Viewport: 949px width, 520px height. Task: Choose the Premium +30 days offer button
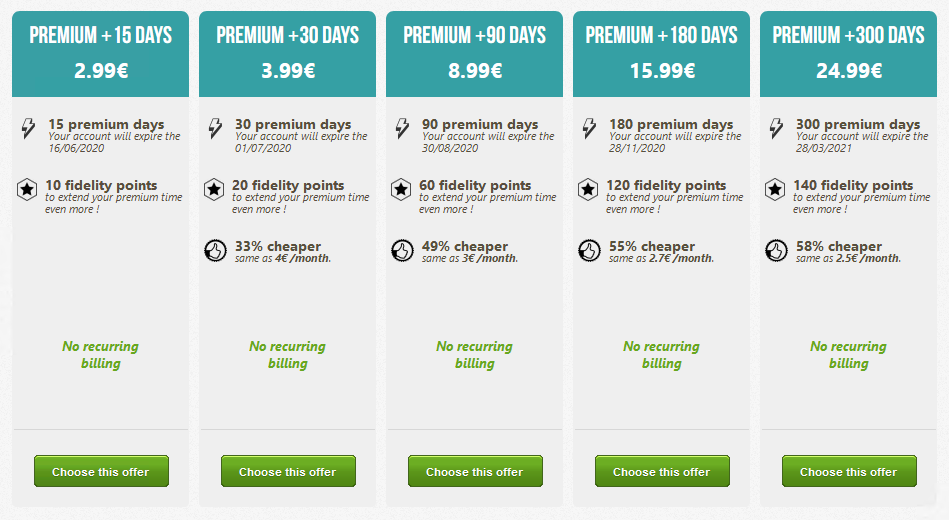[288, 471]
